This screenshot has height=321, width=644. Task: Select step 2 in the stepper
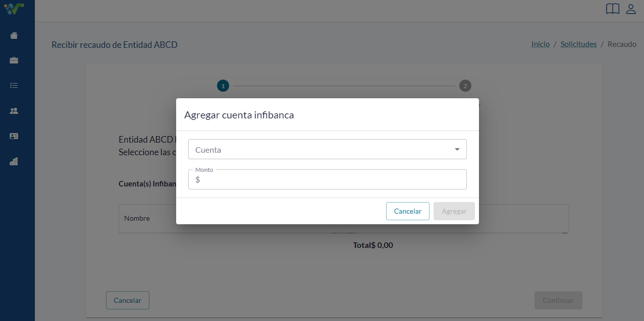465,86
